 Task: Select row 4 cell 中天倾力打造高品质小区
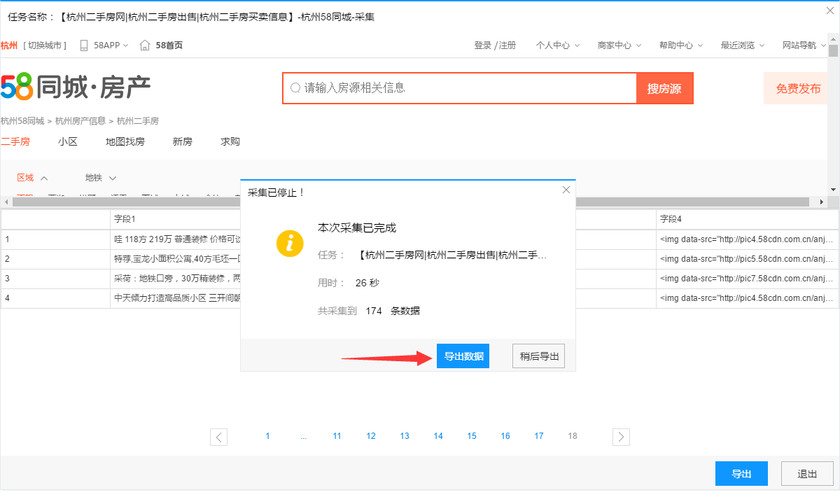click(x=176, y=297)
